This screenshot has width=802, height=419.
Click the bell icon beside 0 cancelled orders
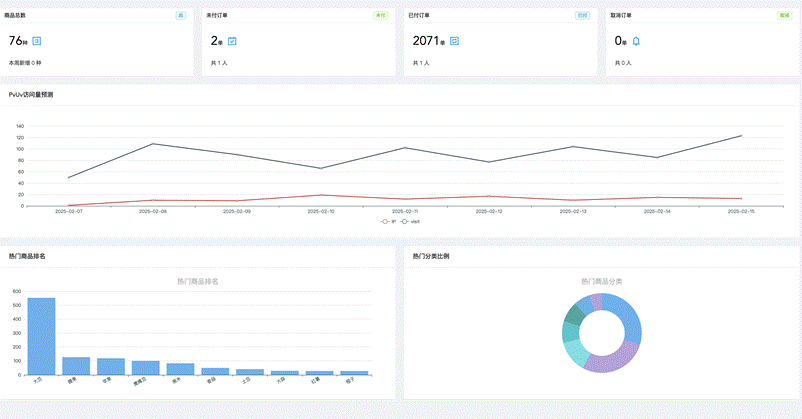pos(636,41)
